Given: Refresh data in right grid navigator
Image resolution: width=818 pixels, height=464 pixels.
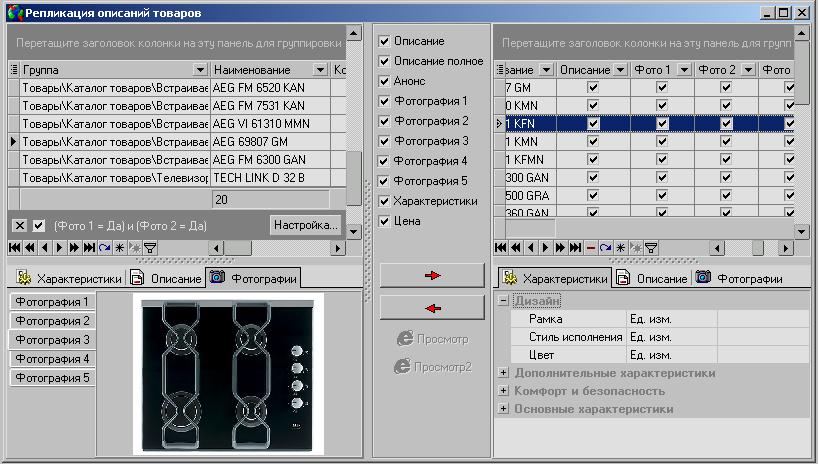Looking at the screenshot, I should pos(605,248).
